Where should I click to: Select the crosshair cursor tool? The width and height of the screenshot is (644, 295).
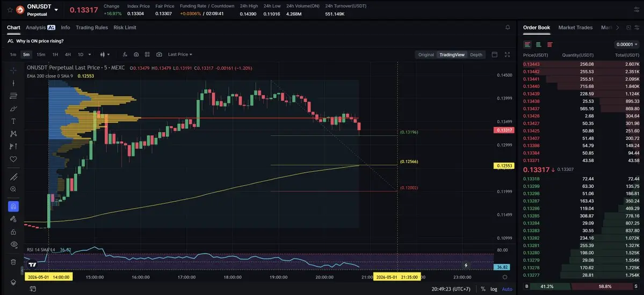pos(13,70)
